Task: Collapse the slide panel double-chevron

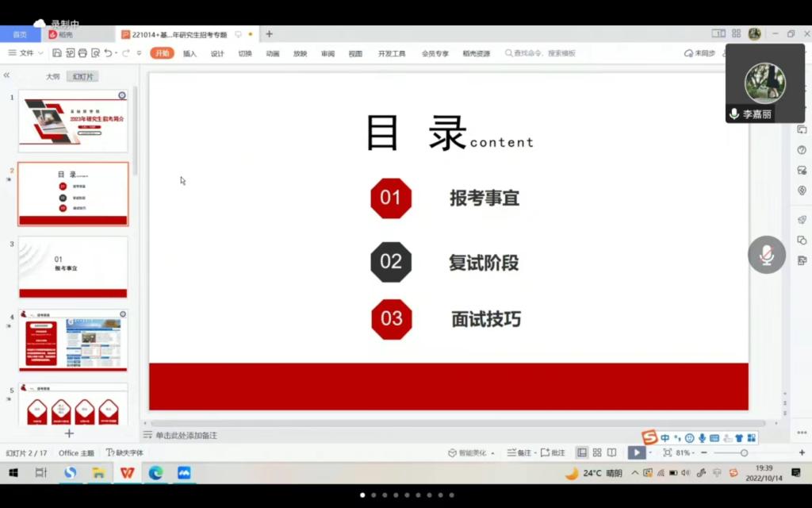Action: click(x=6, y=75)
